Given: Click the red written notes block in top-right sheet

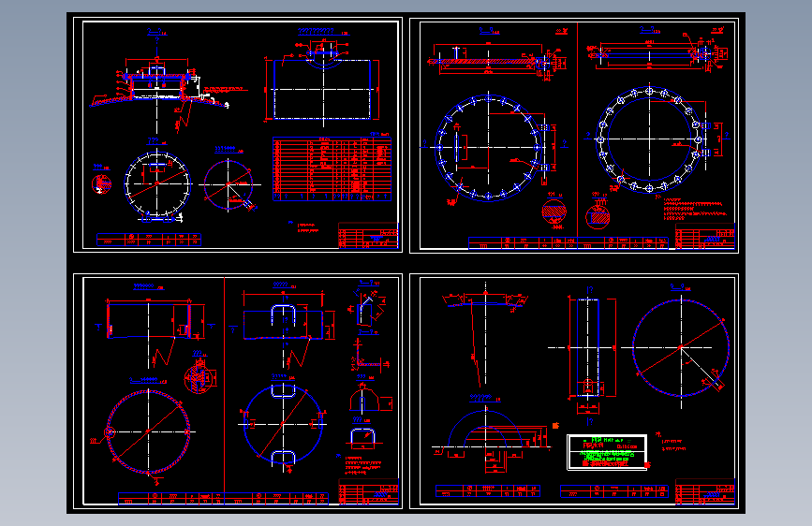Looking at the screenshot, I should [x=696, y=209].
